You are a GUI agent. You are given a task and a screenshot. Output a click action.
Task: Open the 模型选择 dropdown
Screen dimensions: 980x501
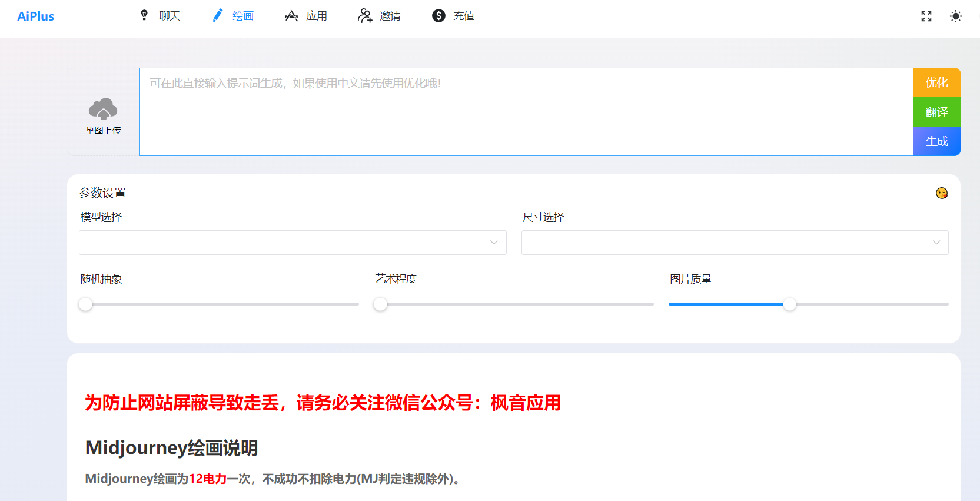(293, 243)
